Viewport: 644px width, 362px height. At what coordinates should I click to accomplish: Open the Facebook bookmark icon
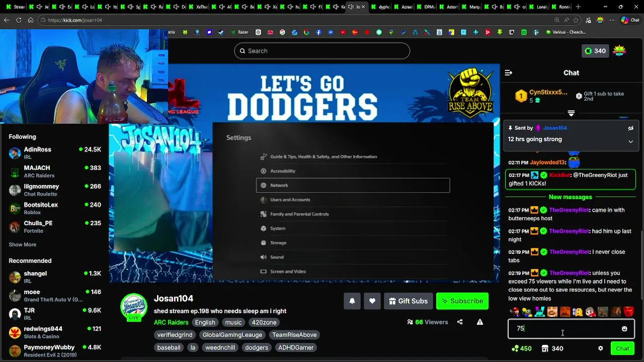click(x=318, y=32)
